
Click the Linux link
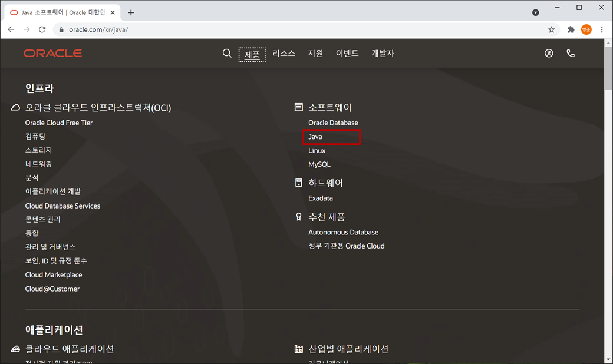(317, 150)
